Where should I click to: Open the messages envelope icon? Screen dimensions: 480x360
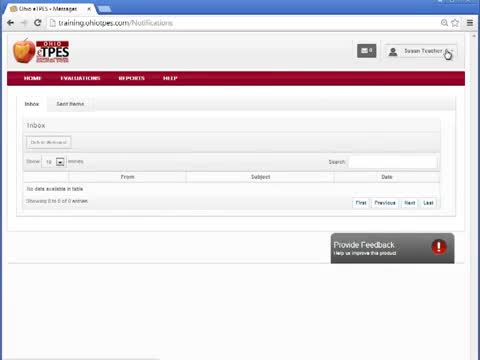tap(366, 51)
